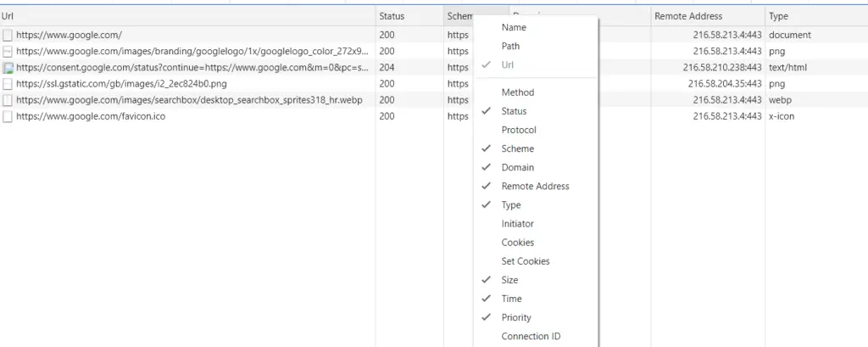868x347 pixels.
Task: Enable the Name column
Action: pyautogui.click(x=536, y=27)
